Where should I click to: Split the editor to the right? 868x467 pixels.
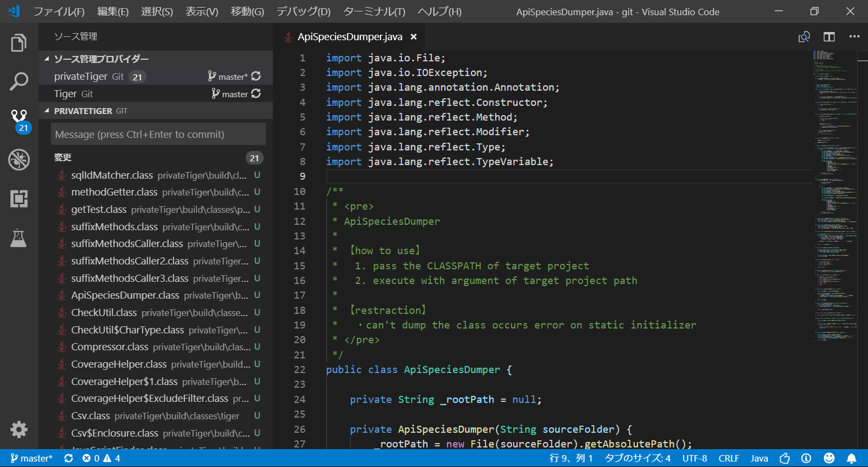829,36
